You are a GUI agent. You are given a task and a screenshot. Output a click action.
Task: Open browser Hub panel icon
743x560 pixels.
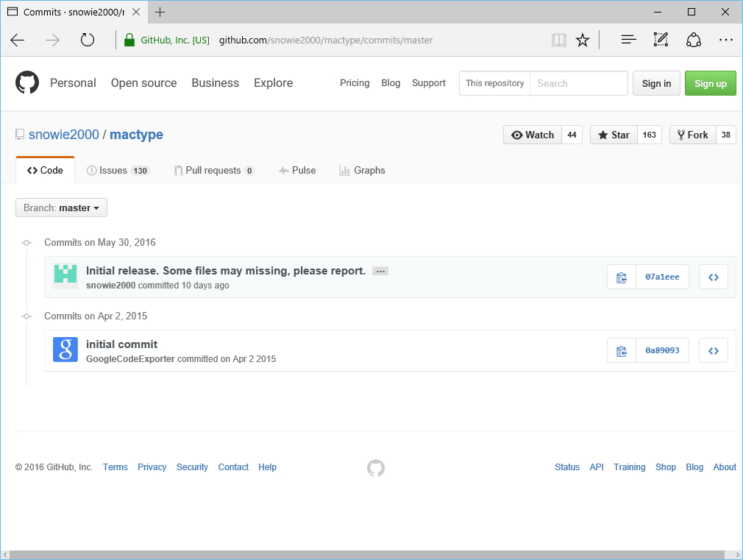628,40
